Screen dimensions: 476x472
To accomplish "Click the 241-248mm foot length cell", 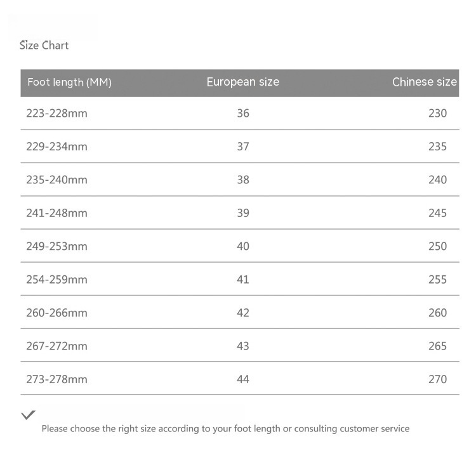I will (56, 213).
